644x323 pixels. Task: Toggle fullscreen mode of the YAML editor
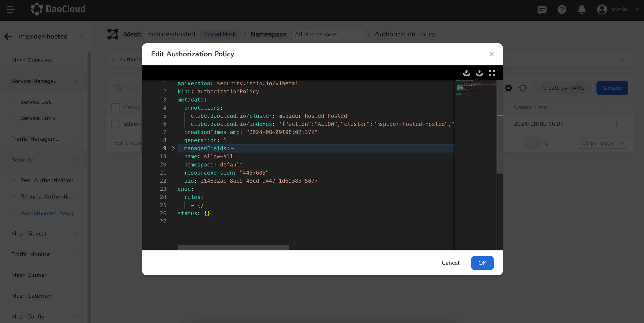click(492, 73)
